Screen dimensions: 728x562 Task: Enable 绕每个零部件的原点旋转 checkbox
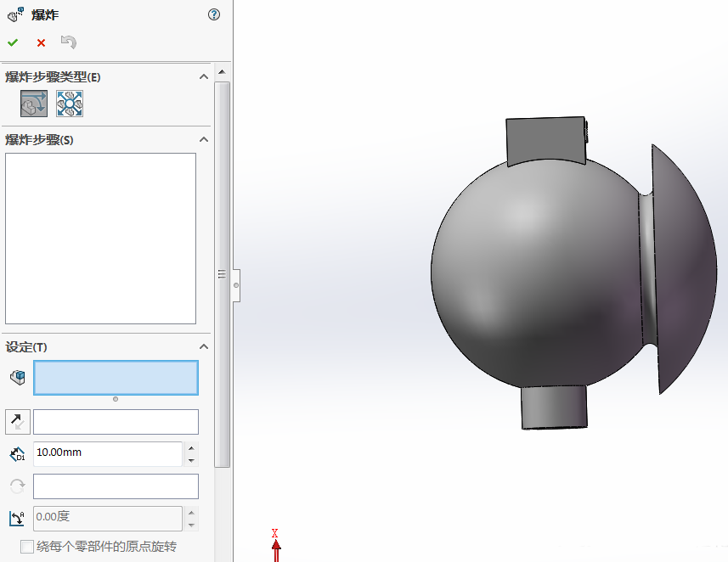pos(26,547)
